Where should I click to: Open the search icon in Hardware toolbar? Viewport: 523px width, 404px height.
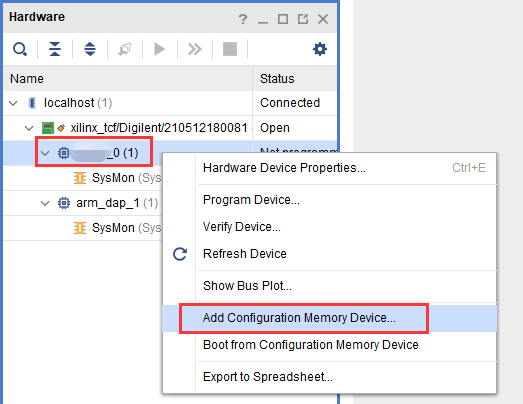tap(20, 49)
